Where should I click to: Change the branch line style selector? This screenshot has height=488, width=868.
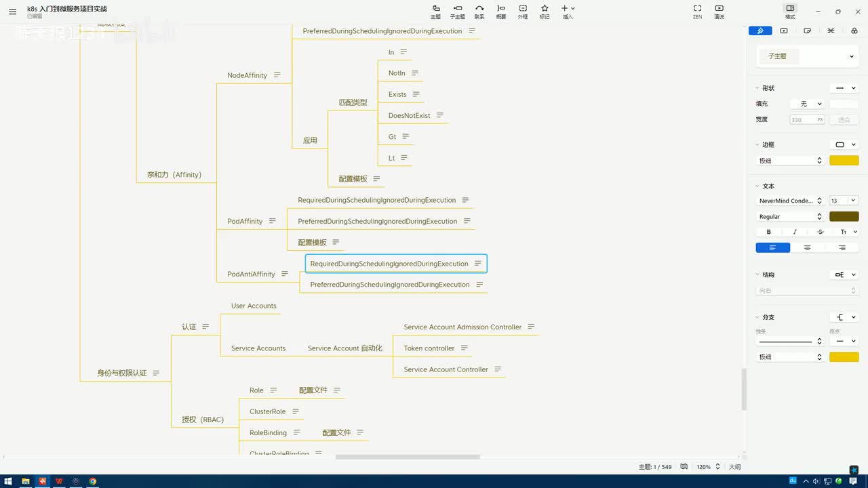click(790, 342)
